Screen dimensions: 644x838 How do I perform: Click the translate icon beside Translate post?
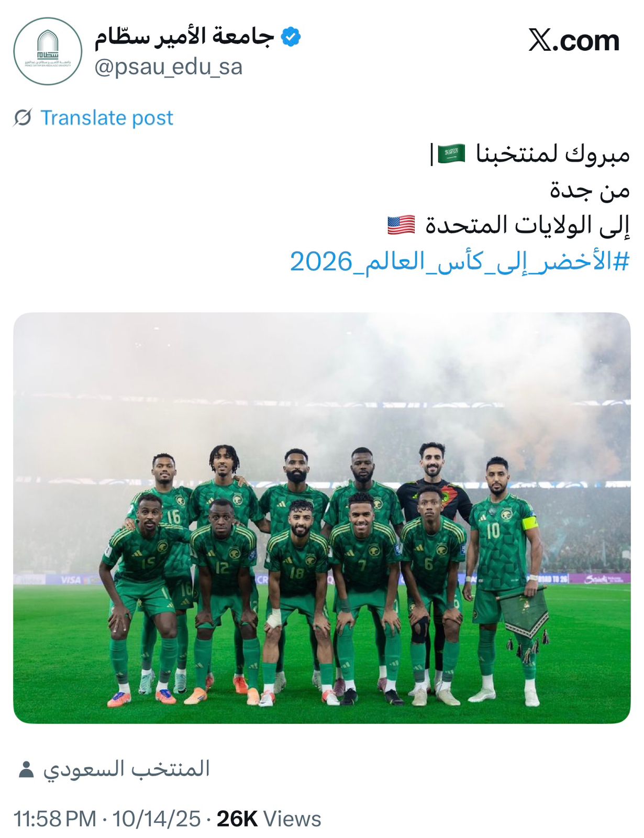(x=23, y=118)
